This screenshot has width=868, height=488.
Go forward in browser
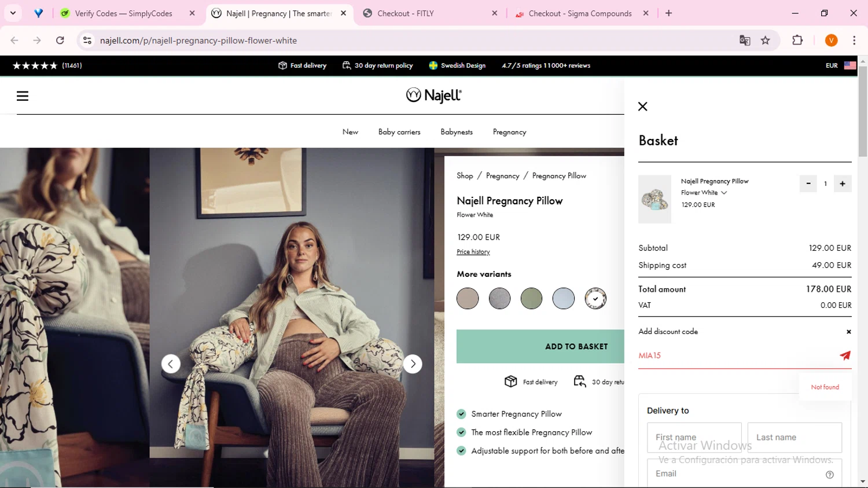point(37,41)
